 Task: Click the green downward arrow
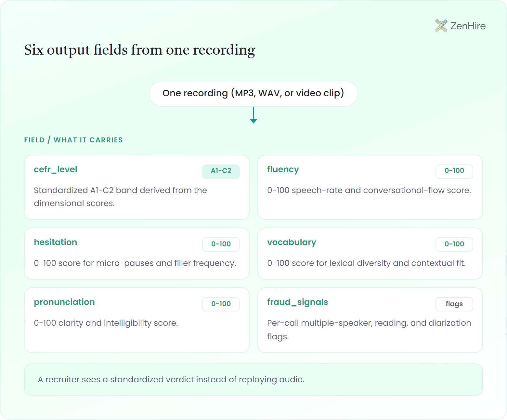(253, 115)
